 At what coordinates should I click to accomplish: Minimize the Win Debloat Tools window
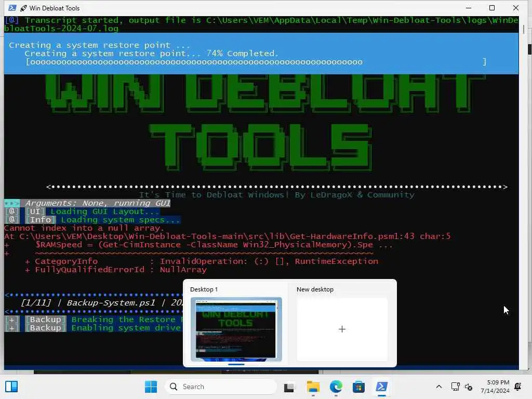[x=469, y=8]
